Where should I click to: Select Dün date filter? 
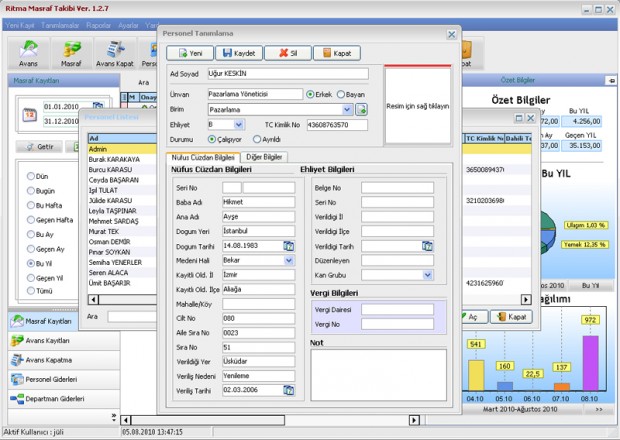coord(30,176)
